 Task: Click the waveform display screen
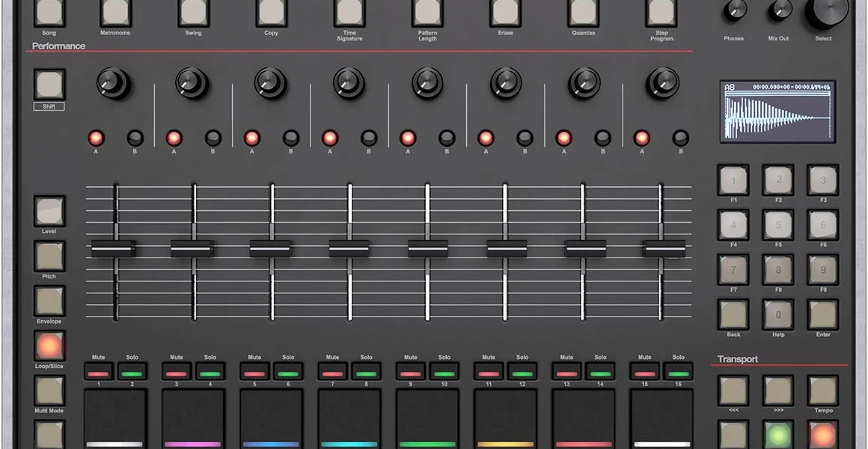(777, 112)
